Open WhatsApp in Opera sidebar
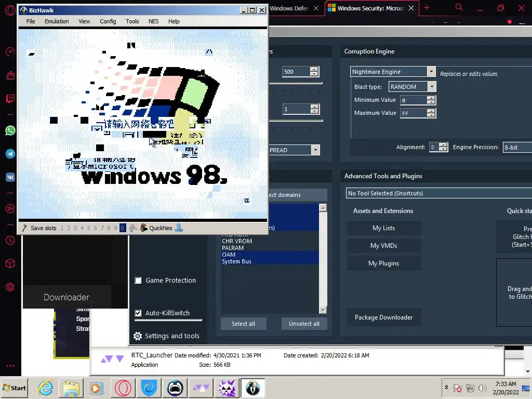 click(x=10, y=130)
